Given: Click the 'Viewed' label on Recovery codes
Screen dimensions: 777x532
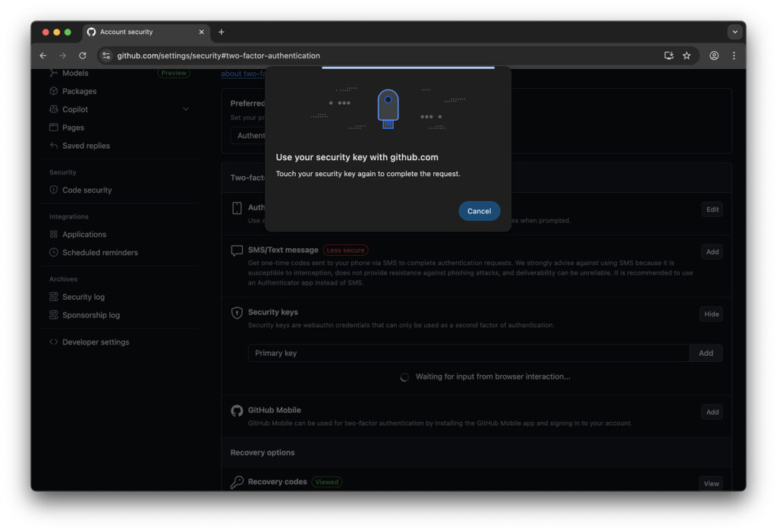Looking at the screenshot, I should pos(327,482).
